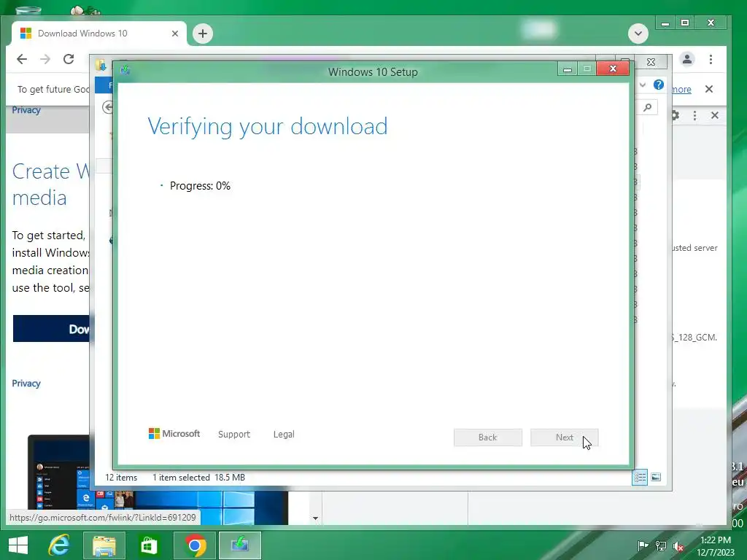747x560 pixels.
Task: Open Chrome tab search dropdown
Action: 638,34
